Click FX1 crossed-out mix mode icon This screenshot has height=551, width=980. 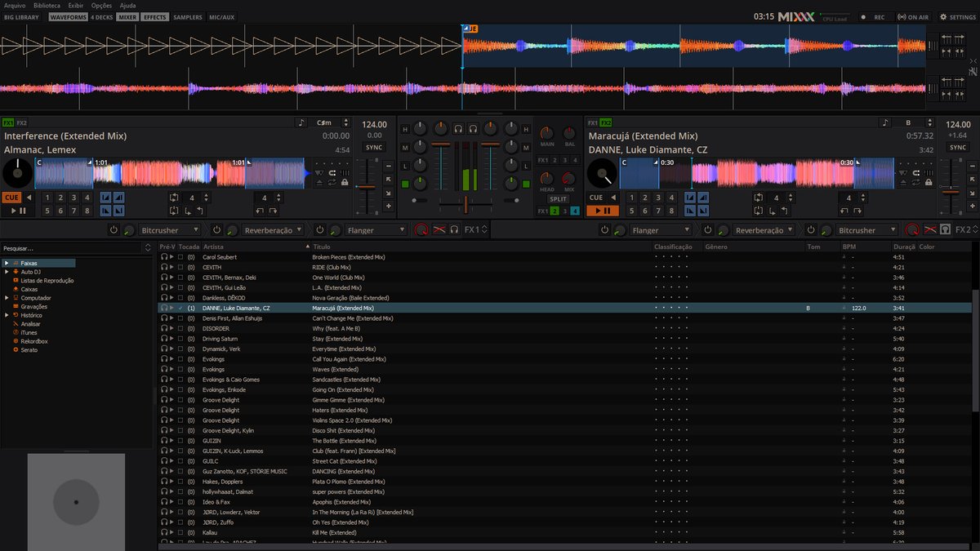click(439, 230)
